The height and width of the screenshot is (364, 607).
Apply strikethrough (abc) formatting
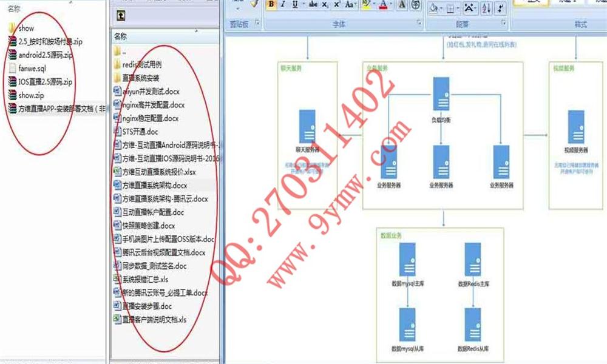click(x=313, y=4)
